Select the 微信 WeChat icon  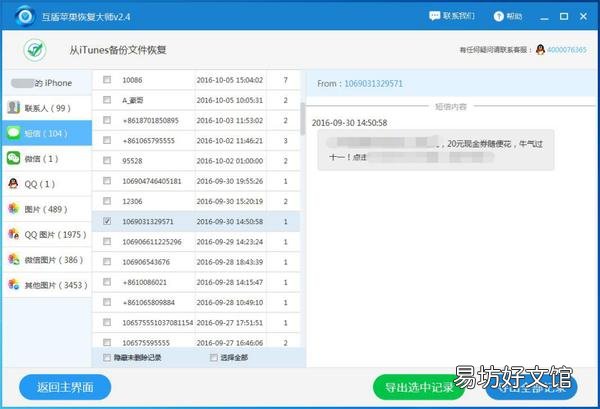pos(13,158)
